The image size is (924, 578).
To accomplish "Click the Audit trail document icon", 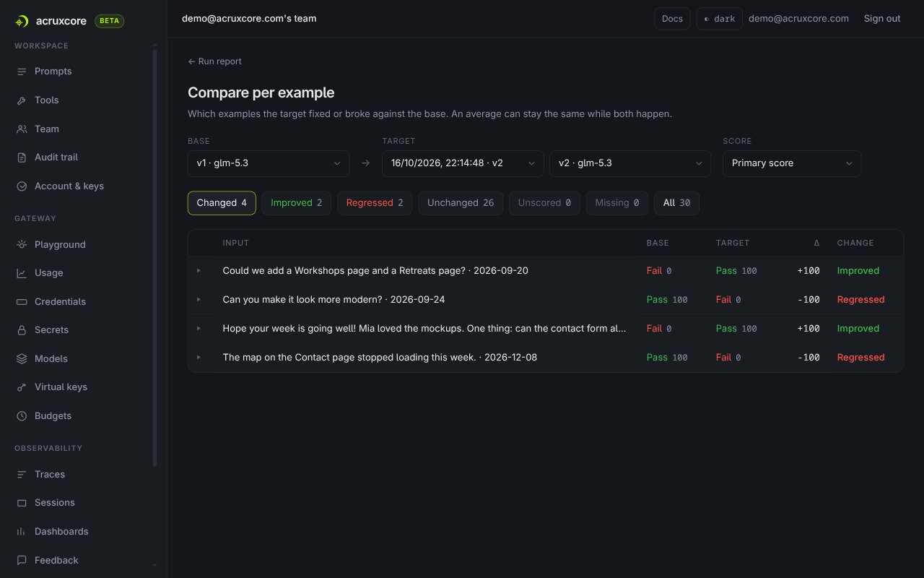I will [x=22, y=158].
